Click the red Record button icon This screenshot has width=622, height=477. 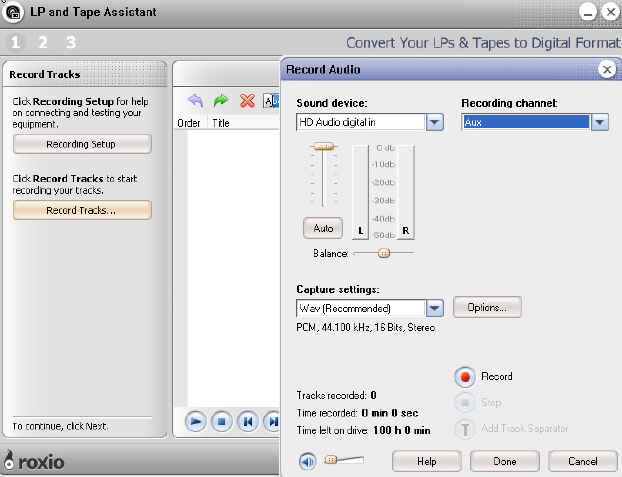pyautogui.click(x=465, y=377)
